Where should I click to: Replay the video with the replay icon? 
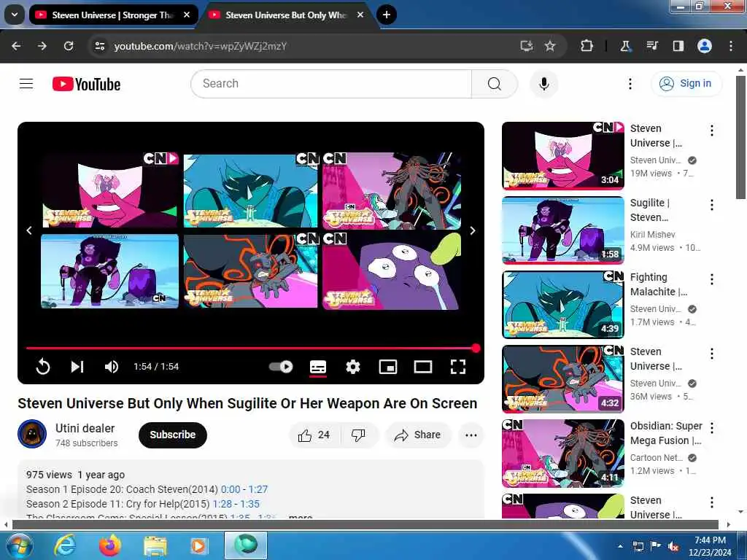[x=43, y=367]
